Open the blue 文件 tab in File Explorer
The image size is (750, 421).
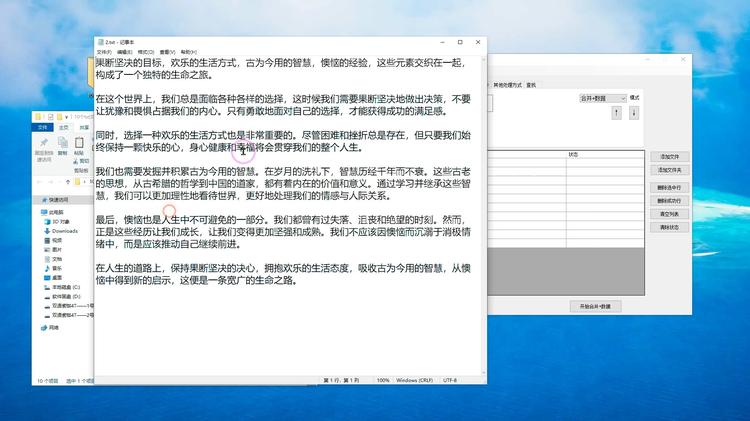43,127
